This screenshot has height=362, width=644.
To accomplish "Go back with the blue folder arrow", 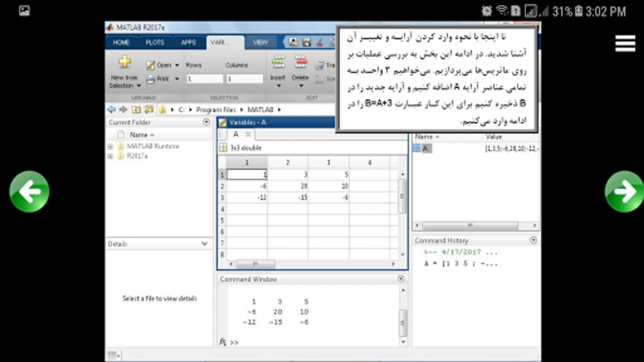I will click(x=111, y=109).
